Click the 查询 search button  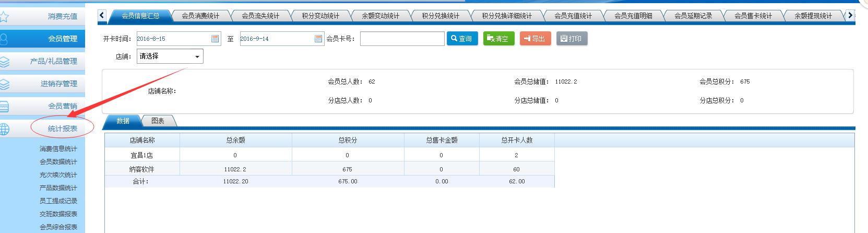tap(462, 39)
